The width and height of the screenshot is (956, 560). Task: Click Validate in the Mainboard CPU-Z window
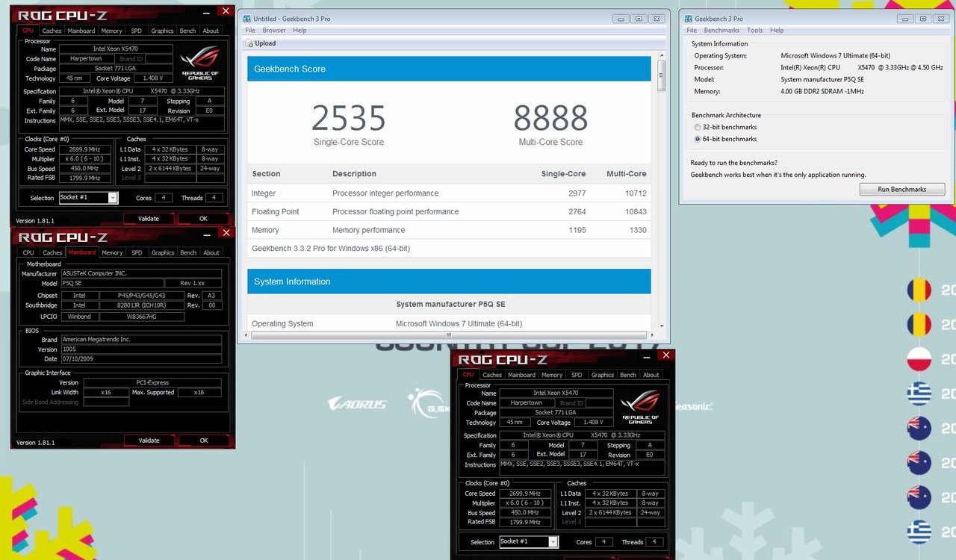149,441
